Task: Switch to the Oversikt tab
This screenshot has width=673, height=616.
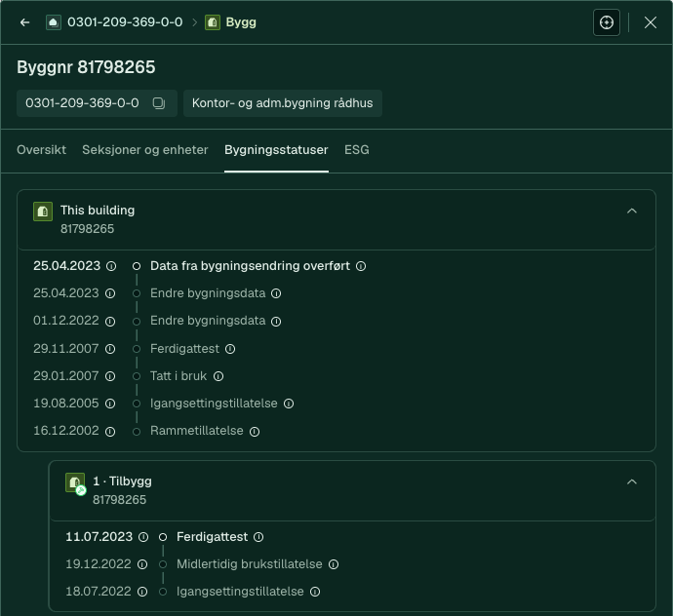Action: (41, 150)
